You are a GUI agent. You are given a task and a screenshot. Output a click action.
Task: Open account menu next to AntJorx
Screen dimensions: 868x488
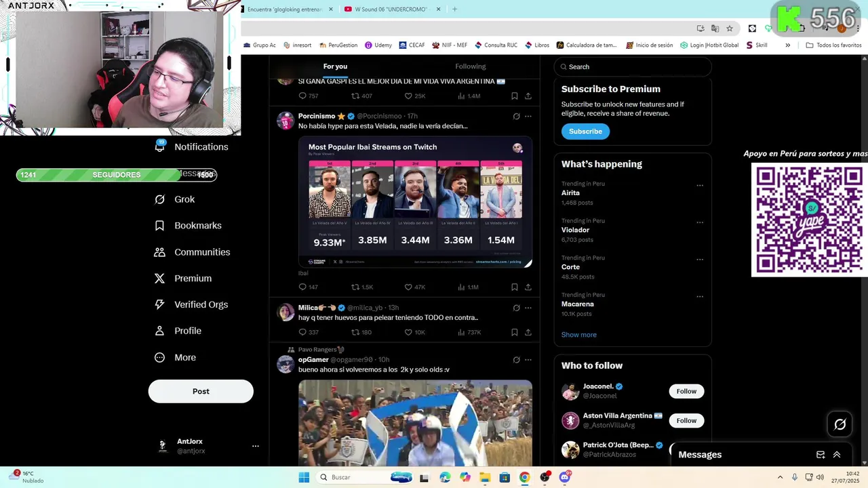[256, 446]
